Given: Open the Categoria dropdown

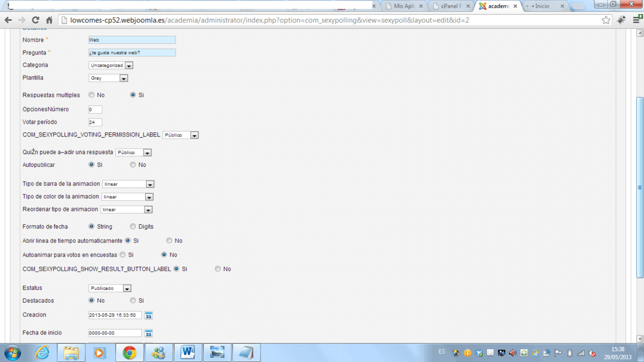Looking at the screenshot, I should click(x=111, y=66).
